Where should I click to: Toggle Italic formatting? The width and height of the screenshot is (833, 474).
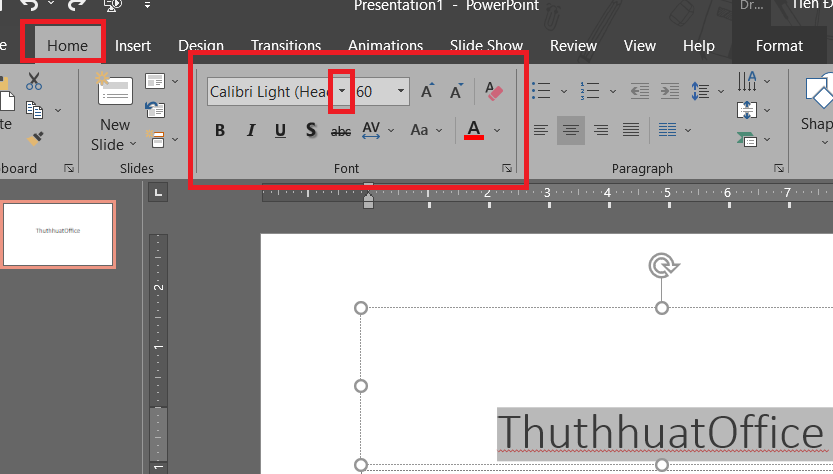pyautogui.click(x=251, y=130)
